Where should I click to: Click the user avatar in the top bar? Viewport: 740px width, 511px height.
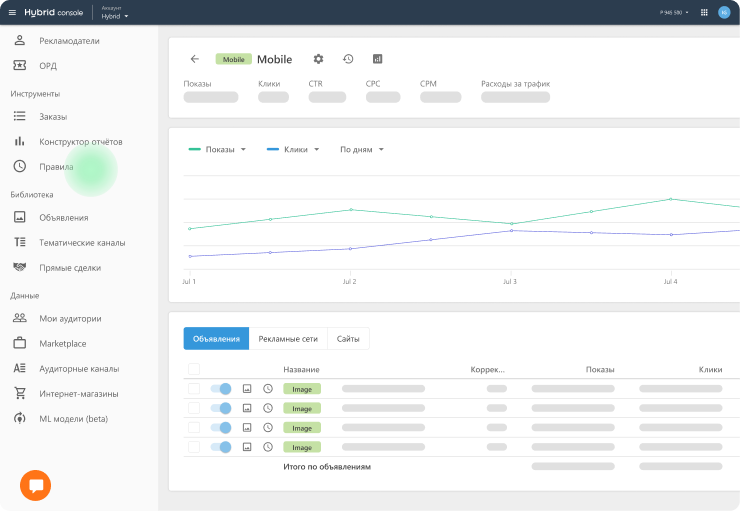[724, 13]
